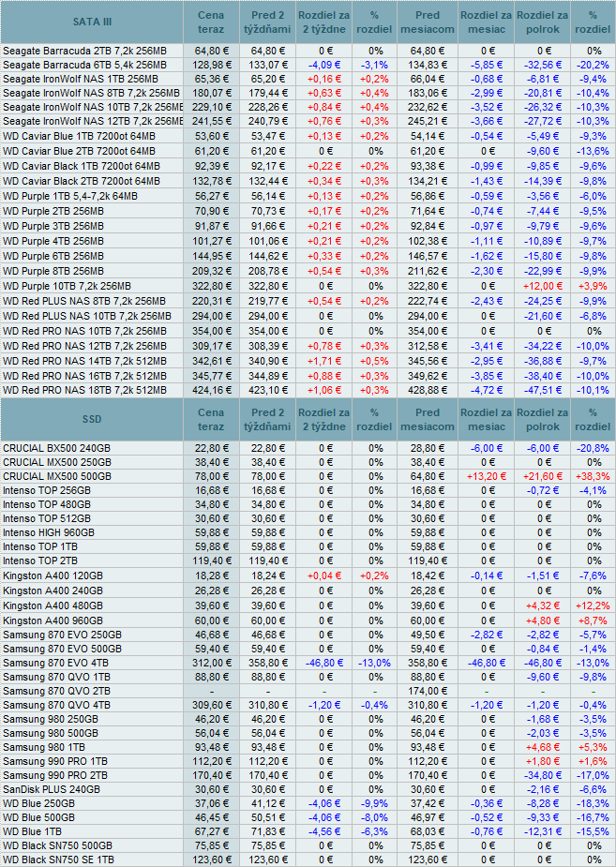The image size is (616, 867).
Task: Select Samsung 980 250GB row name
Action: (51, 719)
